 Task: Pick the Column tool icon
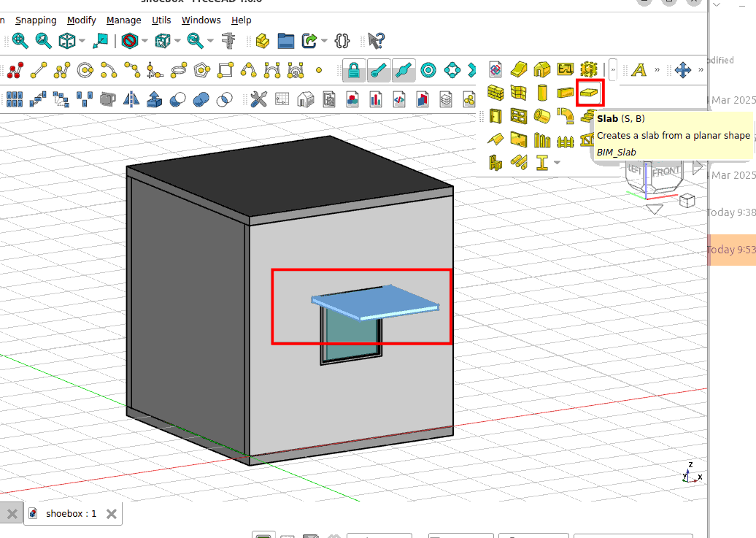point(541,93)
